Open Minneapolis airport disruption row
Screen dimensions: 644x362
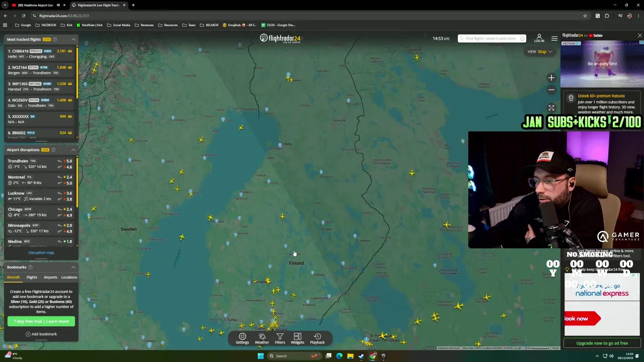(39, 228)
